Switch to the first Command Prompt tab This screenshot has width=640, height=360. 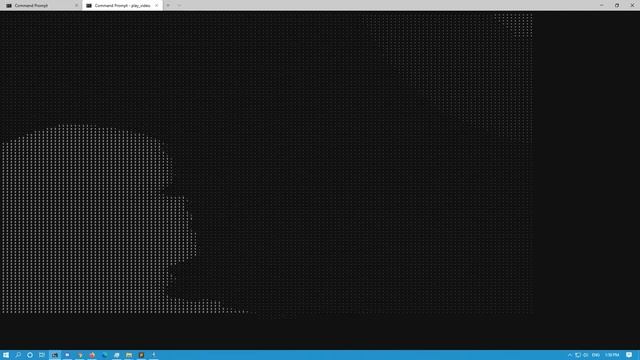(x=41, y=5)
